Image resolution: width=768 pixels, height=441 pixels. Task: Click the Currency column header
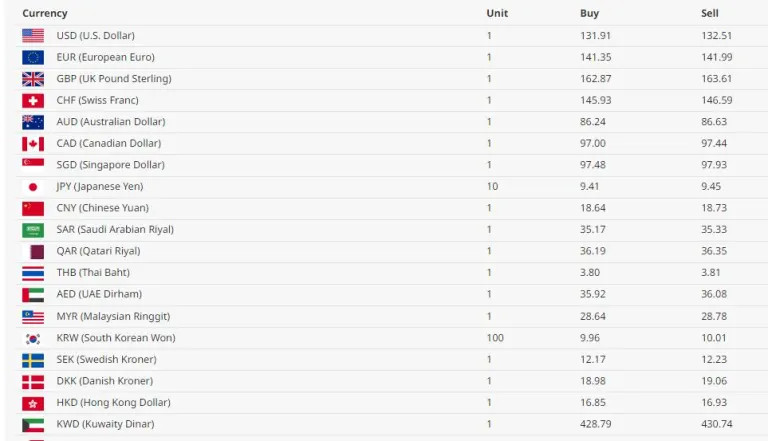click(45, 13)
